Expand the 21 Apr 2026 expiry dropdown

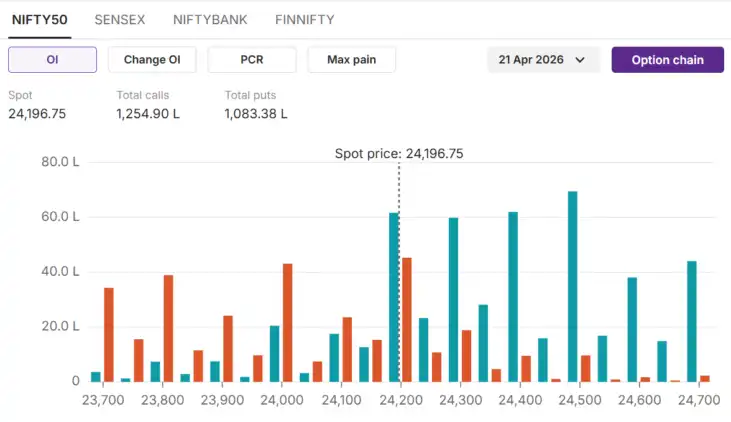543,60
